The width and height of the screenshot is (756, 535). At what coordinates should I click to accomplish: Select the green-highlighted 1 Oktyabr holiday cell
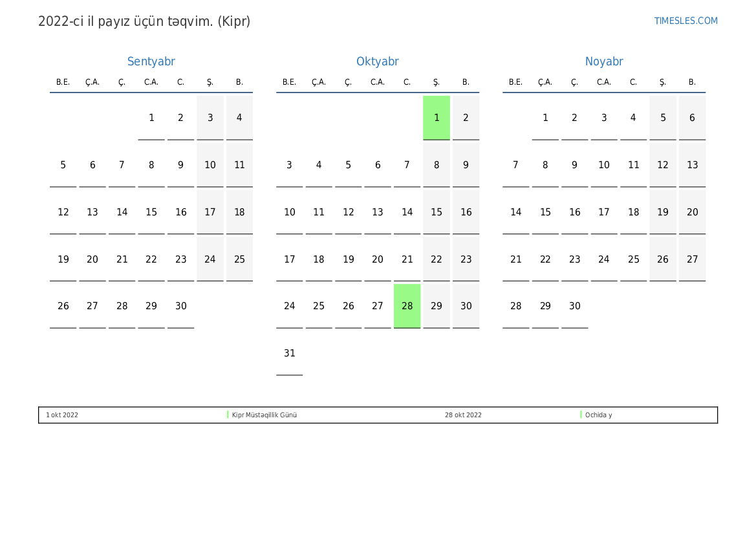pyautogui.click(x=437, y=118)
